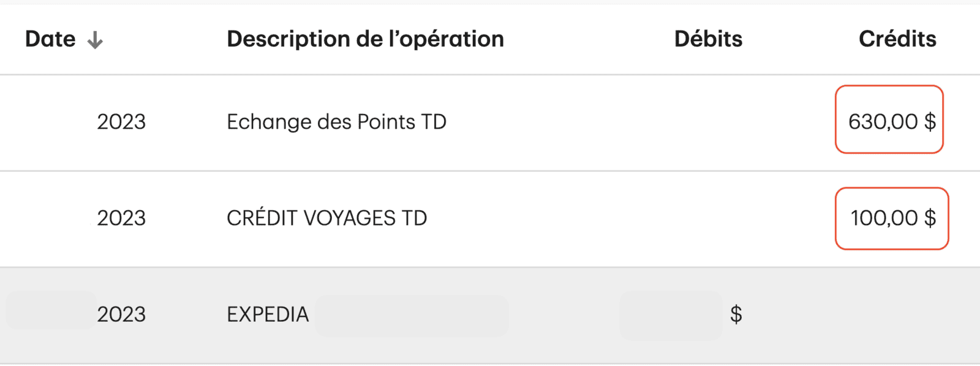
Task: Click the Débits column header
Action: (x=707, y=39)
